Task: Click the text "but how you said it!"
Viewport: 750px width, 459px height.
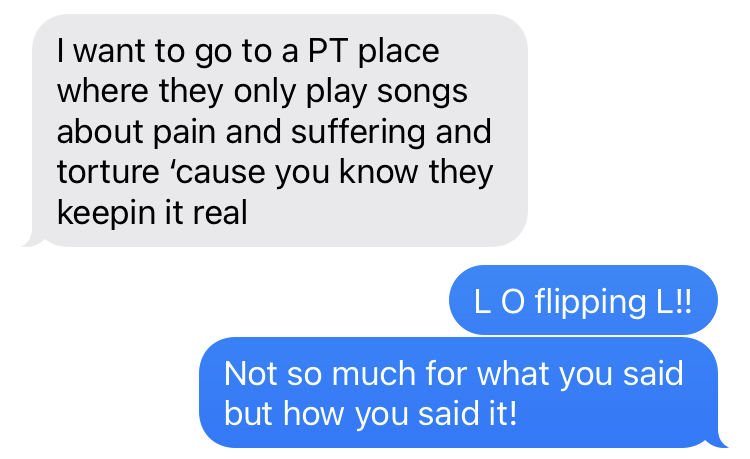Action: 371,414
